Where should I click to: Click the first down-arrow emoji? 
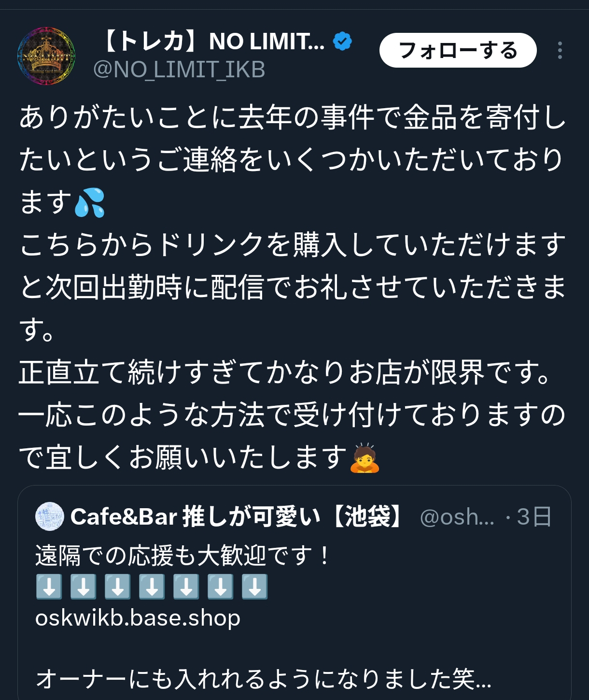(49, 587)
